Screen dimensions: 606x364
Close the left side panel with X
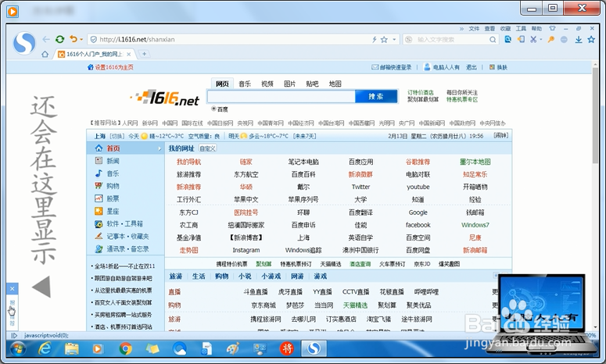click(12, 288)
